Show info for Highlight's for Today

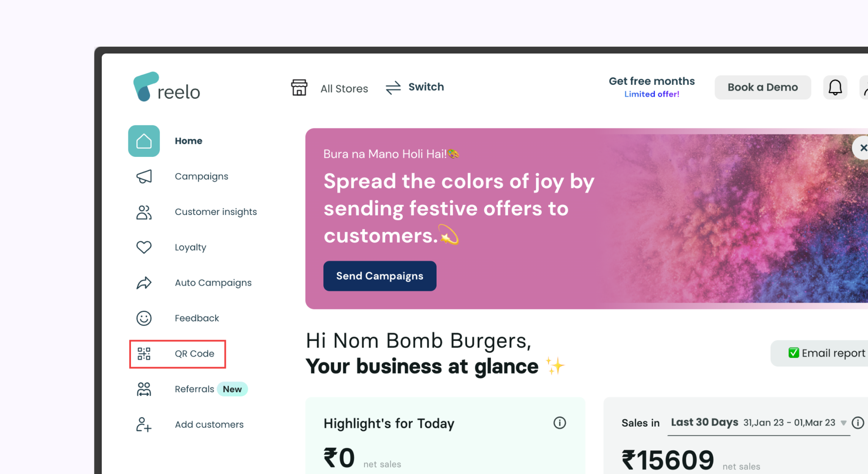pyautogui.click(x=560, y=423)
